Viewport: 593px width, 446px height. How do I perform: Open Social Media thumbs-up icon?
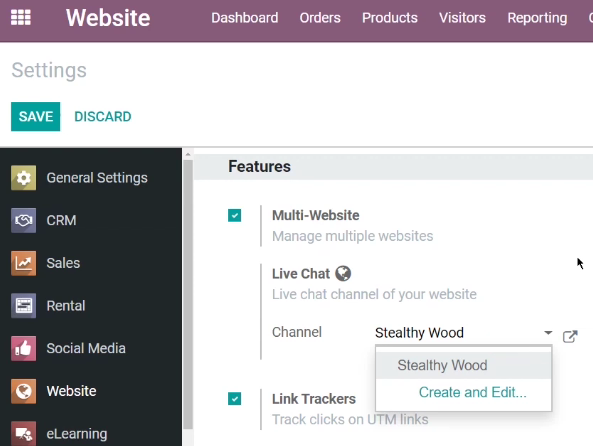point(23,348)
